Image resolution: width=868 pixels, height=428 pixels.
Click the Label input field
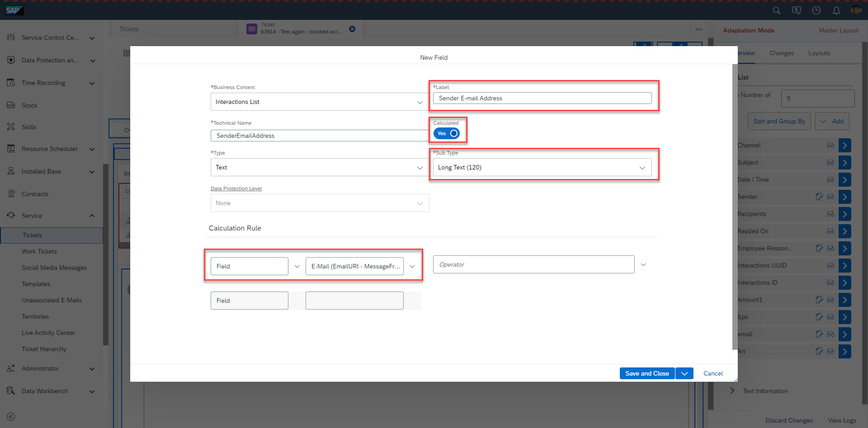[x=542, y=98]
